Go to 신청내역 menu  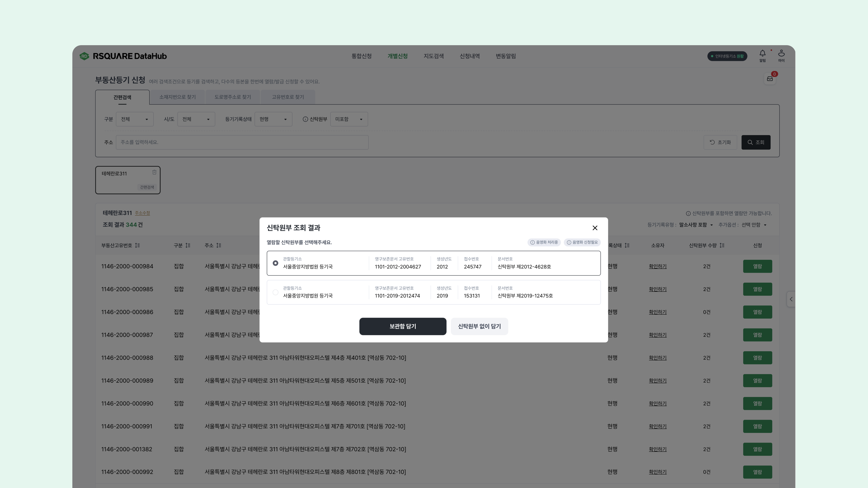click(469, 56)
